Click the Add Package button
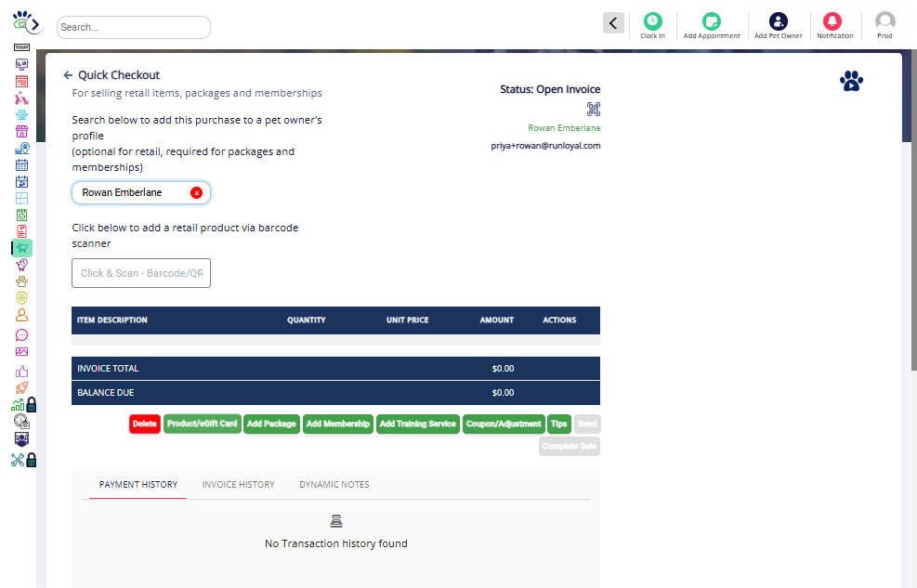 (271, 424)
